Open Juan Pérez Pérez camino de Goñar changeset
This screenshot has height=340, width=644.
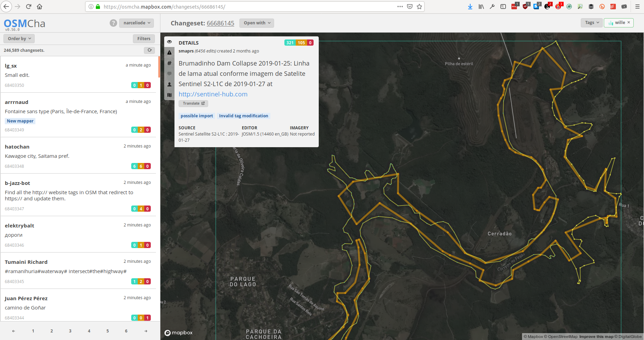point(78,305)
